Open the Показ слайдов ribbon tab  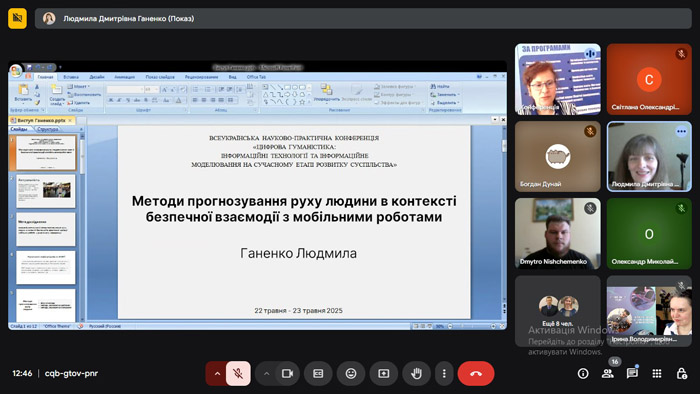160,77
